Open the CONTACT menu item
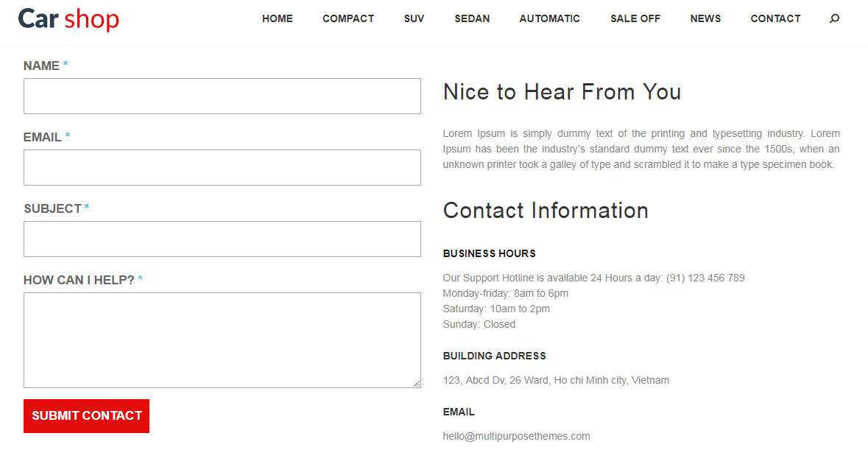The height and width of the screenshot is (450, 868). pyautogui.click(x=775, y=18)
